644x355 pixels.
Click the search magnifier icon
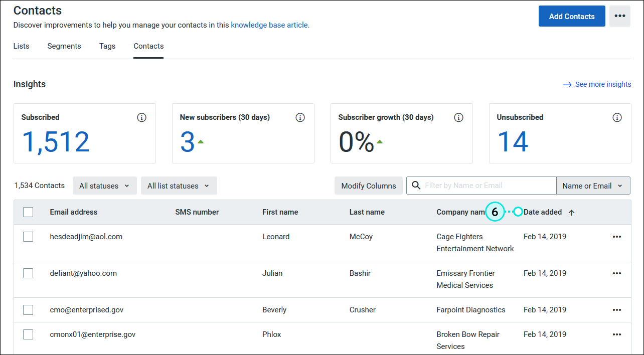point(416,186)
